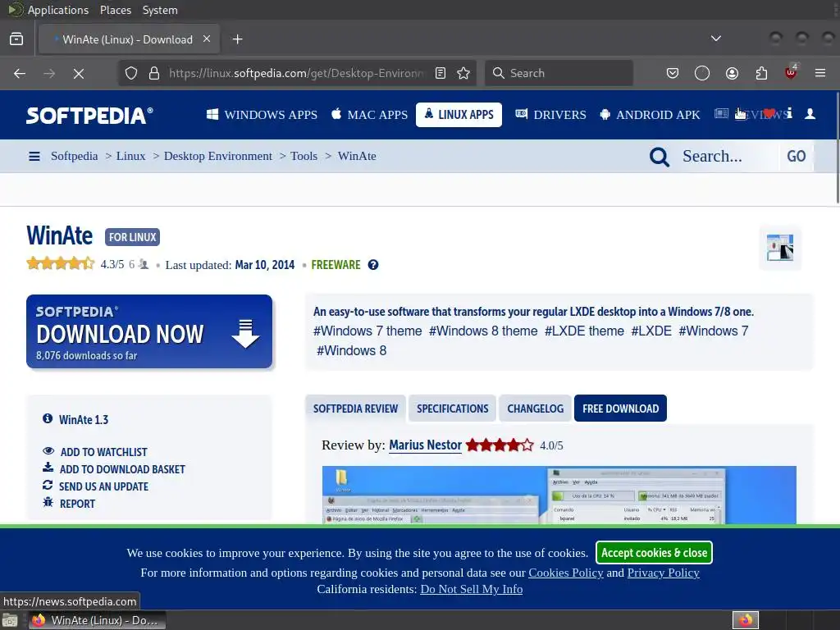Open #Windows 7 theme tag
Image resolution: width=840 pixels, height=630 pixels.
tap(367, 331)
